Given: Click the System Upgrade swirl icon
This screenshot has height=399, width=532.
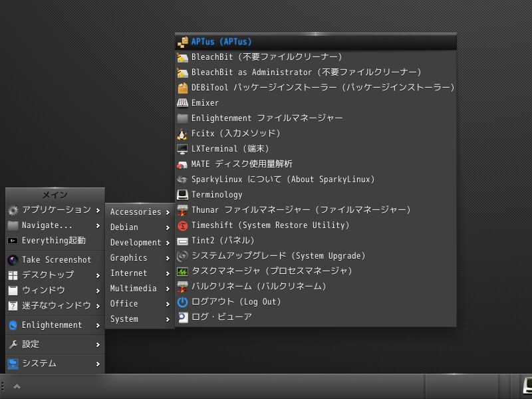Looking at the screenshot, I should coord(182,256).
